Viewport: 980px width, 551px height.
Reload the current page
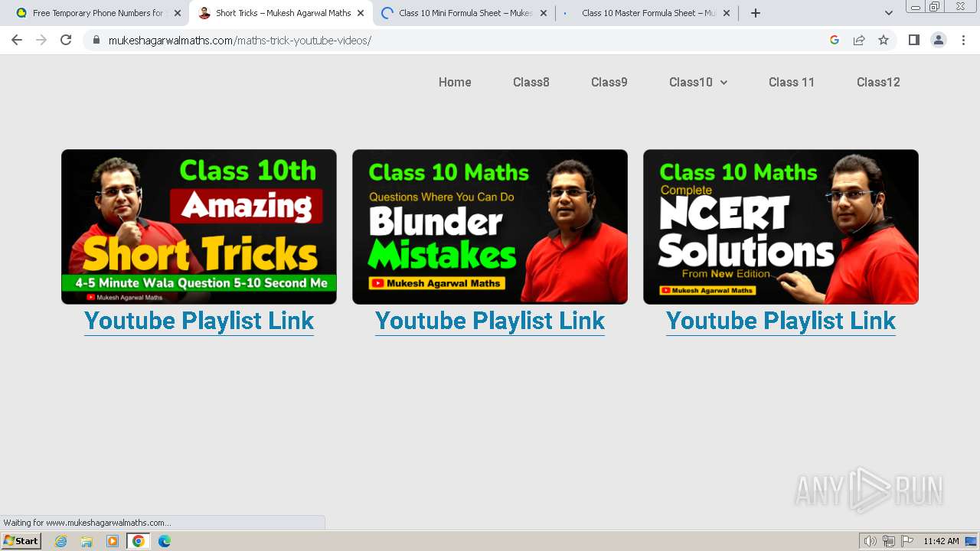point(66,40)
